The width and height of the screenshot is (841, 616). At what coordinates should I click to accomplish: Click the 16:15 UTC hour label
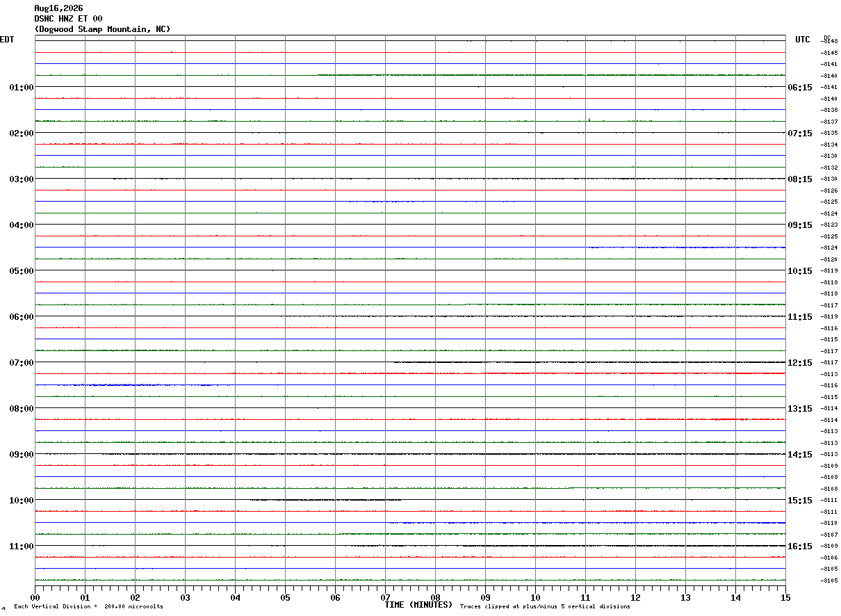tap(799, 546)
